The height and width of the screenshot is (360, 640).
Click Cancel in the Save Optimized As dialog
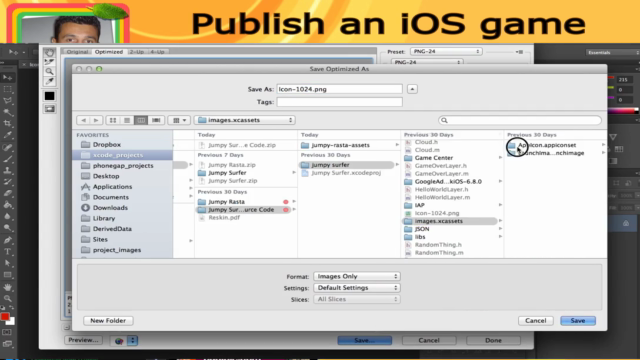coord(536,321)
